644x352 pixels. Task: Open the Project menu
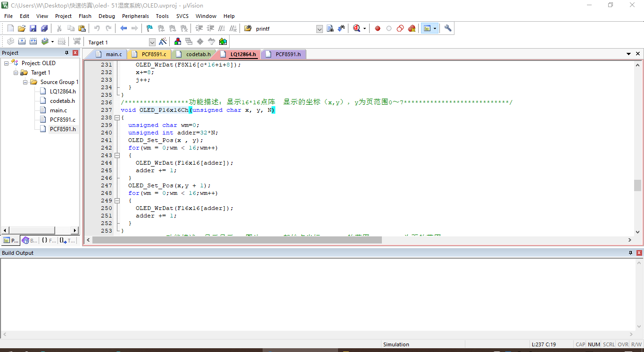[63, 16]
